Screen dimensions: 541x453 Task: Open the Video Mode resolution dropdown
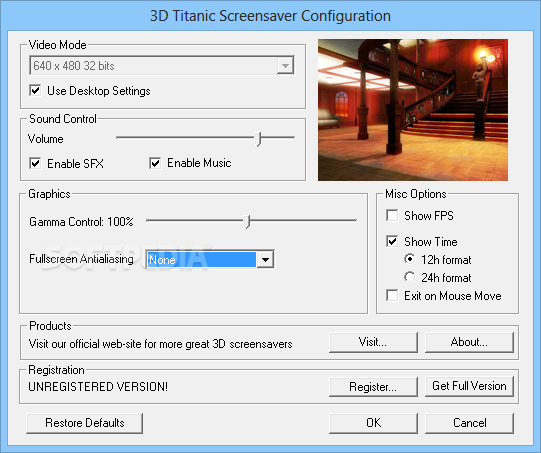pos(162,65)
